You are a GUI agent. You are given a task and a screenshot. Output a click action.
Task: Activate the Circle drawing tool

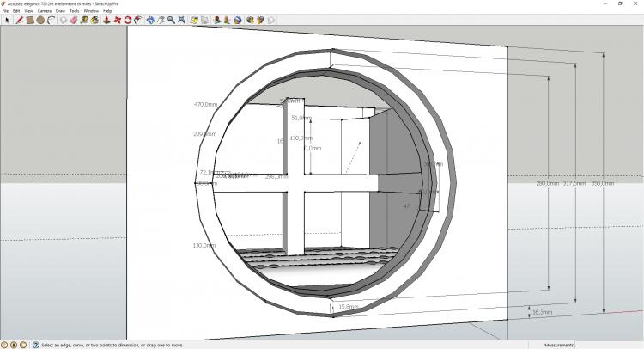click(x=40, y=19)
